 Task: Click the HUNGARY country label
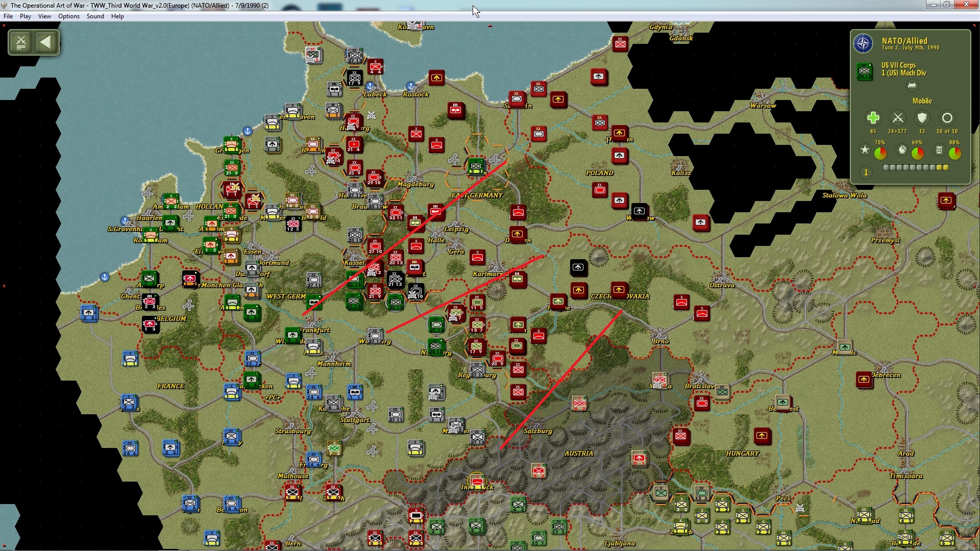point(743,454)
